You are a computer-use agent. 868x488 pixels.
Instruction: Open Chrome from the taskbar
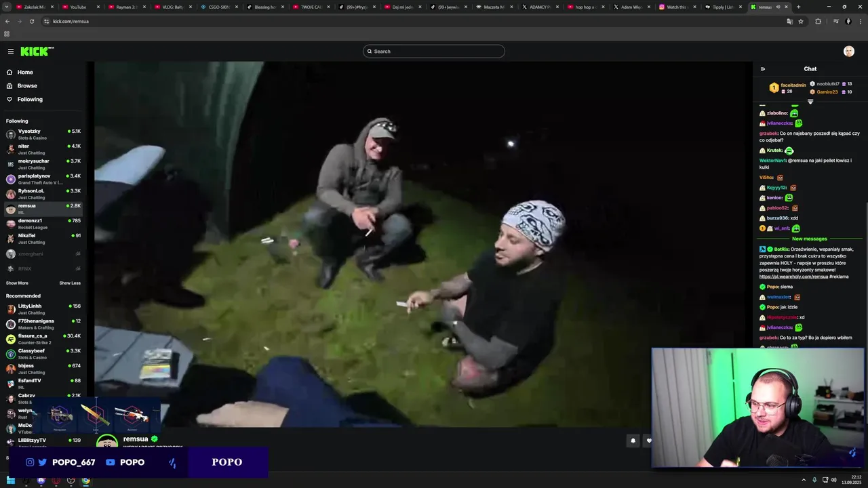(x=85, y=481)
